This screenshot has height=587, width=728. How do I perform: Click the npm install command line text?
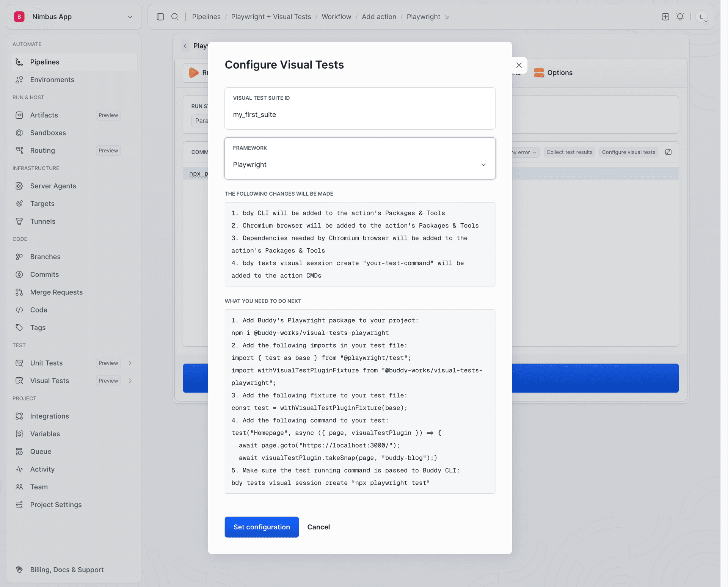click(310, 333)
